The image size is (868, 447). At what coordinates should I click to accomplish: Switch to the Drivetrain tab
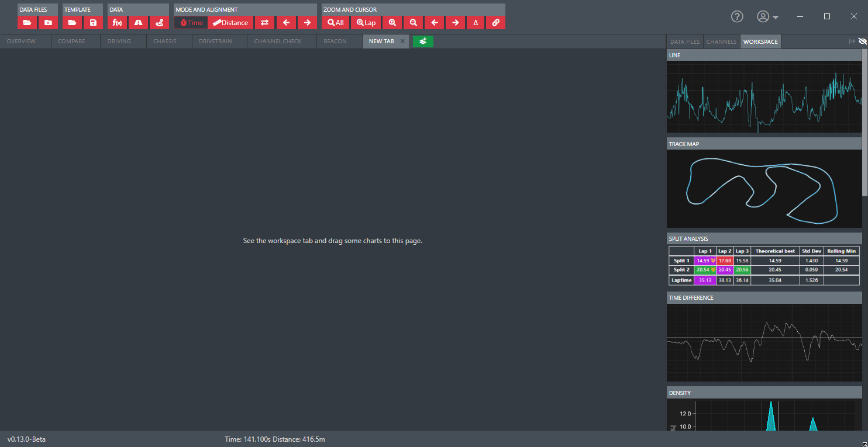(x=216, y=41)
